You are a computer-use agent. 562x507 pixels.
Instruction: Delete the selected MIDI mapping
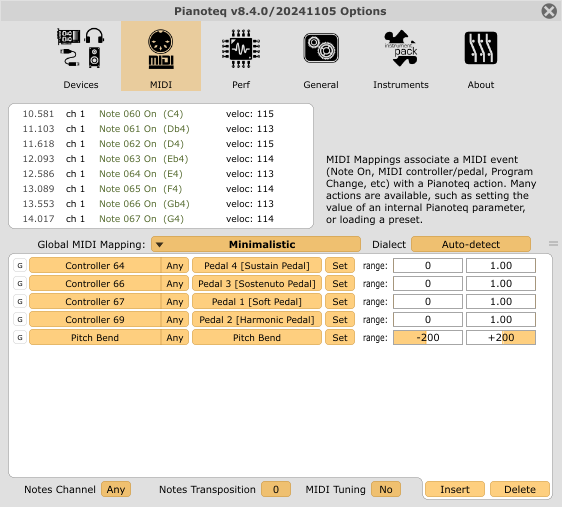coord(520,489)
